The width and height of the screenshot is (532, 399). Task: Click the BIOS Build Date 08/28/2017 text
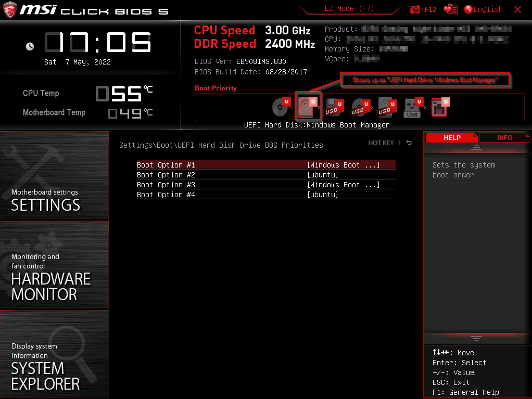point(251,72)
